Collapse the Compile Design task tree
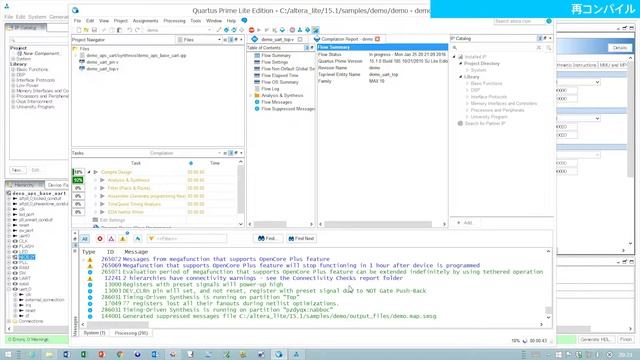This screenshot has height=360, width=640. [x=89, y=172]
